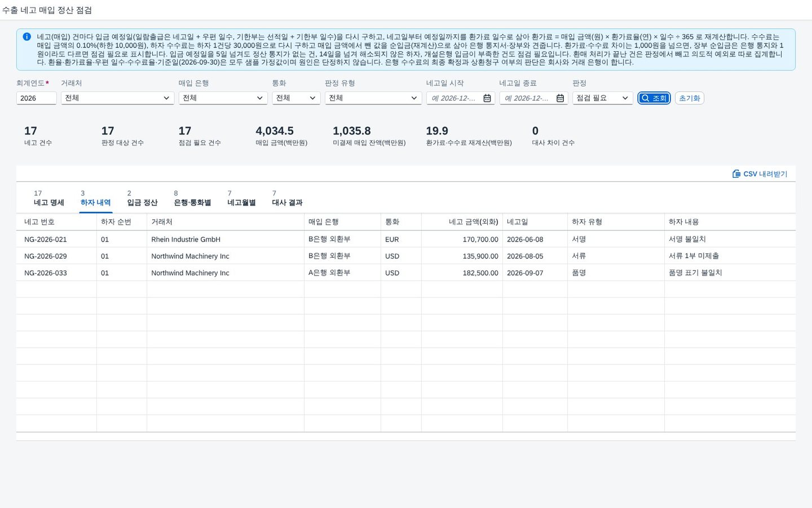Click the 환가료·수수료 재계산 KPI value 19.9
Viewport: 812px width, 508px height.
pyautogui.click(x=437, y=131)
